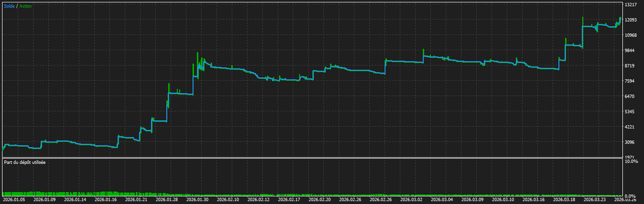Select the 1971 axis value

click(x=630, y=158)
